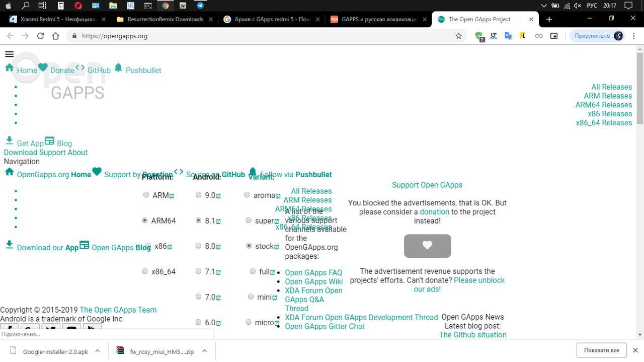644x362 pixels.
Task: Reload the current page
Action: tap(40, 36)
